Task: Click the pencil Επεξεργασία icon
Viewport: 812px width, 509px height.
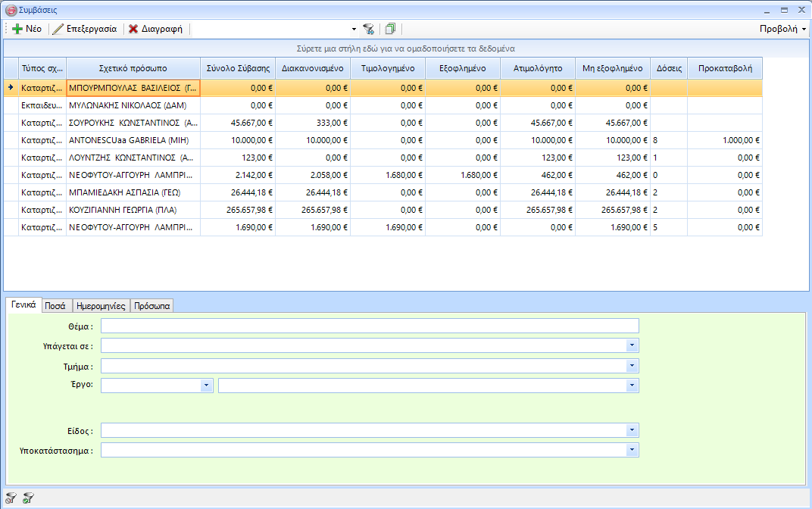Action: 58,29
